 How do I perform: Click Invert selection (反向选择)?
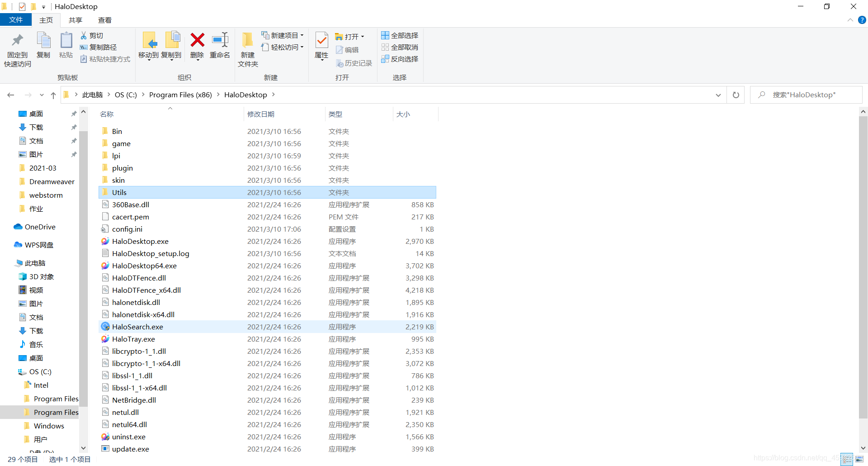click(400, 59)
